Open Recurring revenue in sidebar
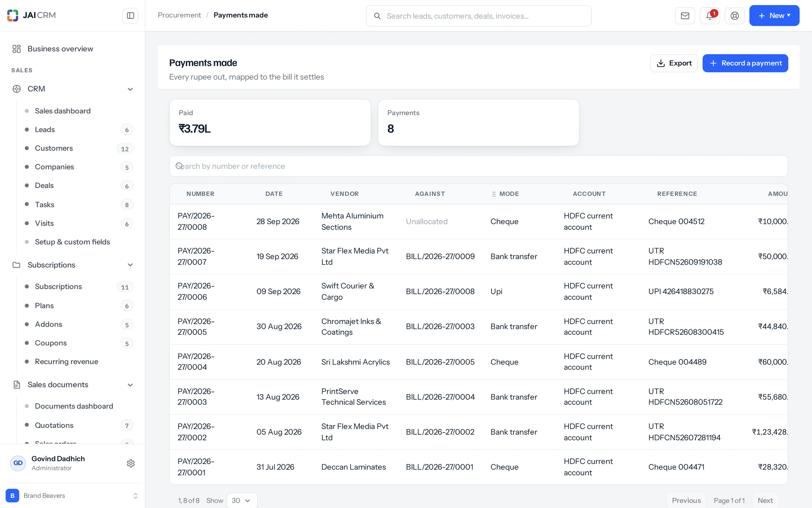The image size is (812, 508). pyautogui.click(x=66, y=362)
